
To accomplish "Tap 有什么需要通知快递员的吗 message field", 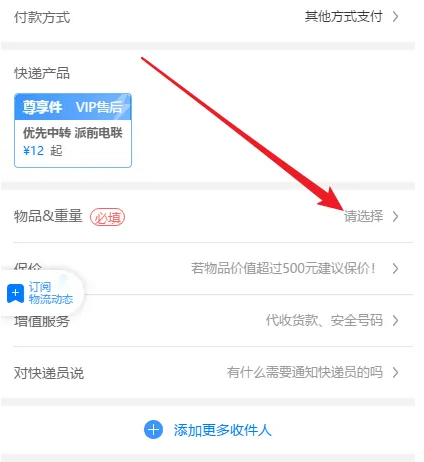I will point(305,372).
